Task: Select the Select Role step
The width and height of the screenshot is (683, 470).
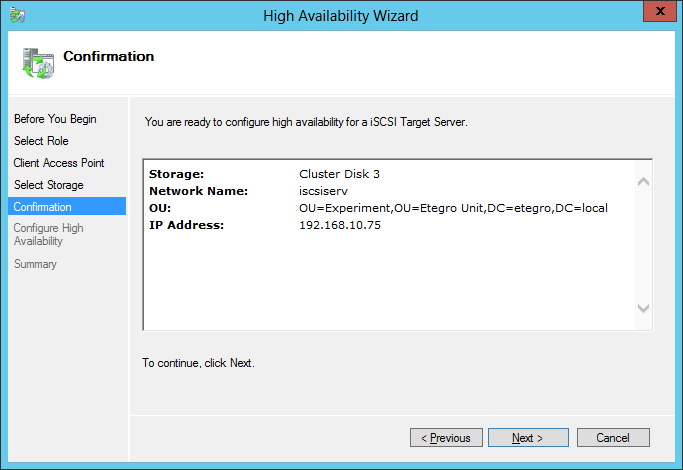Action: 41,141
